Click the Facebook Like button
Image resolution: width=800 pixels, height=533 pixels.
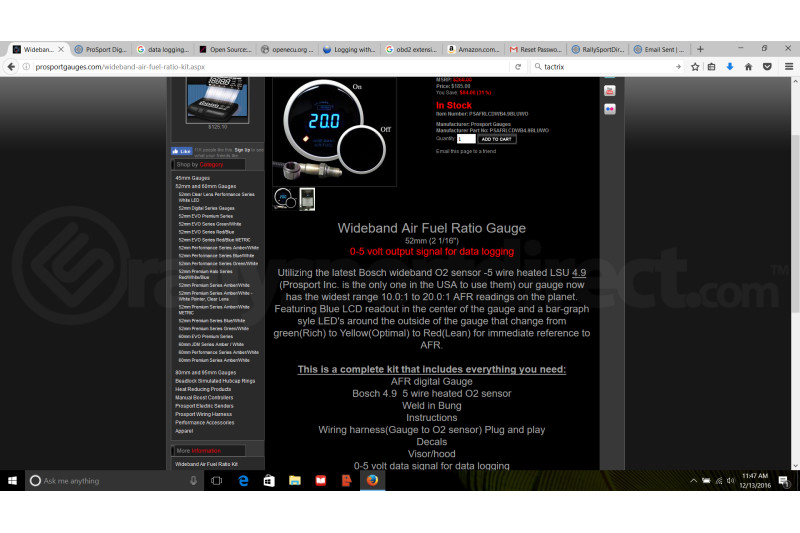[181, 151]
